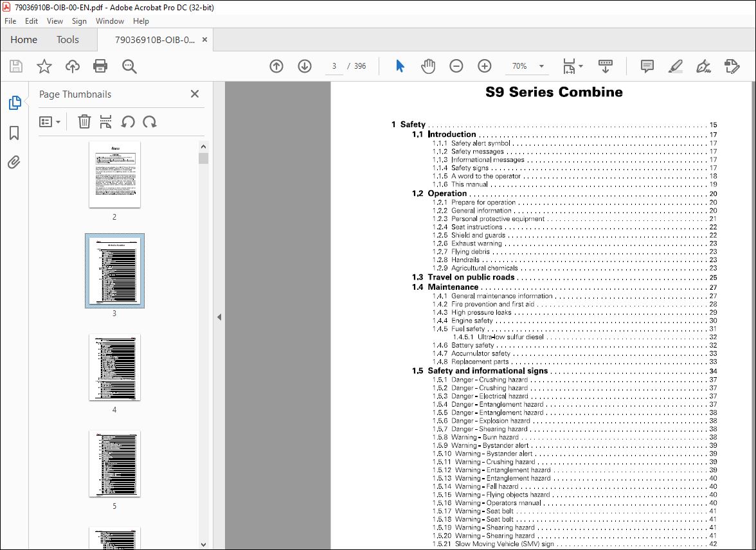Viewport: 756px width, 550px height.
Task: Rotate page clockwise
Action: (x=149, y=121)
